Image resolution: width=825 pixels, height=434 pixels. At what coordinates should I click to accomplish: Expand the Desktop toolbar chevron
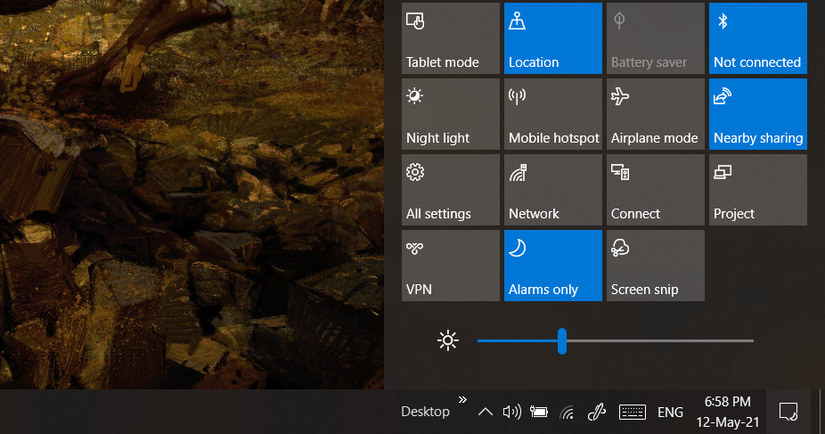click(x=462, y=401)
